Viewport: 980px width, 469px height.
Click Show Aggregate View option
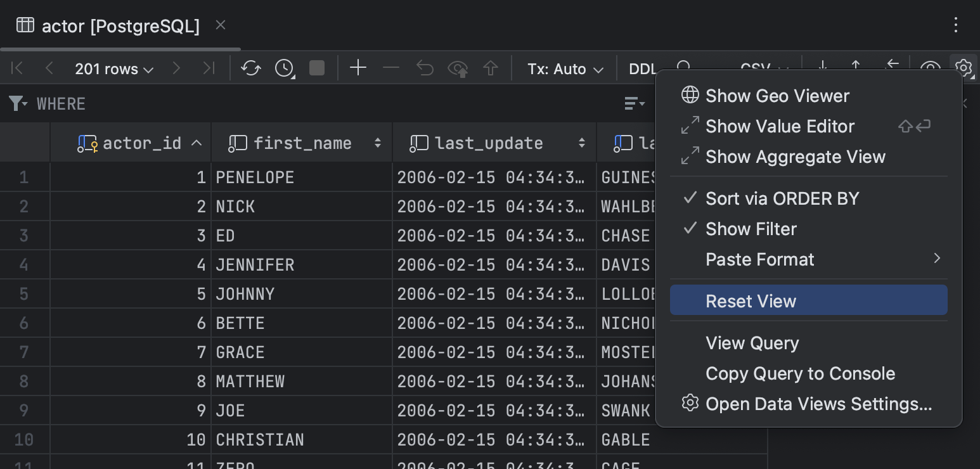point(795,157)
